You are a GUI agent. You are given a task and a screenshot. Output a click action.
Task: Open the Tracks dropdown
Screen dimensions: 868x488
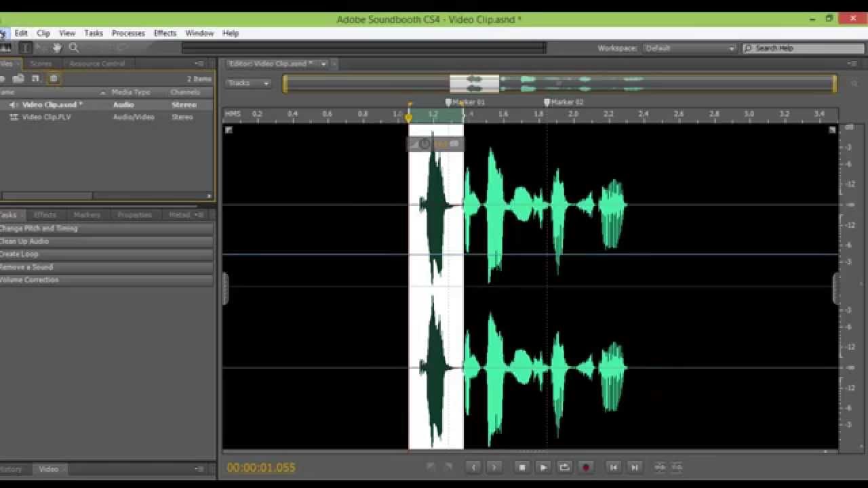point(248,83)
